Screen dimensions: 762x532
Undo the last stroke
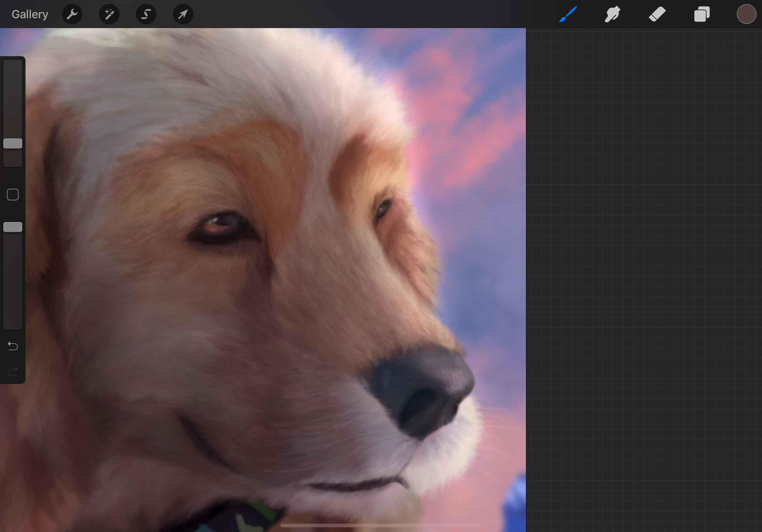pyautogui.click(x=13, y=346)
